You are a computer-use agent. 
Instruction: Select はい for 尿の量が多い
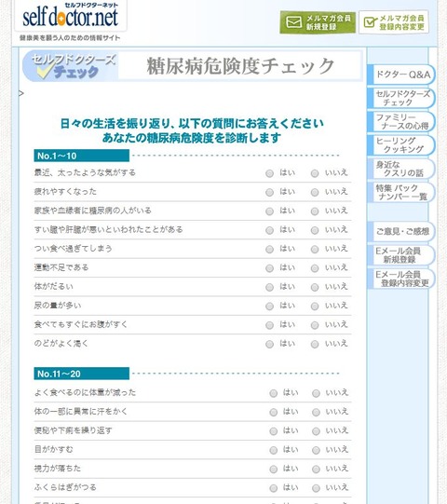(x=269, y=306)
